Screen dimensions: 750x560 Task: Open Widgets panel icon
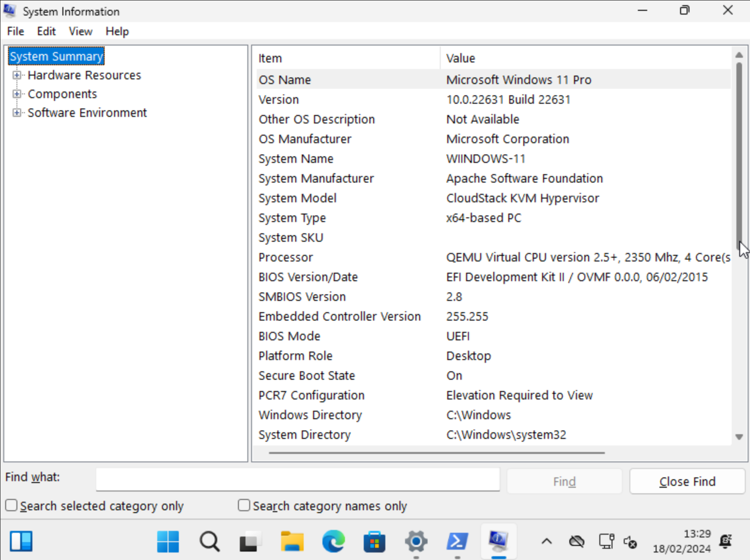coord(21,541)
